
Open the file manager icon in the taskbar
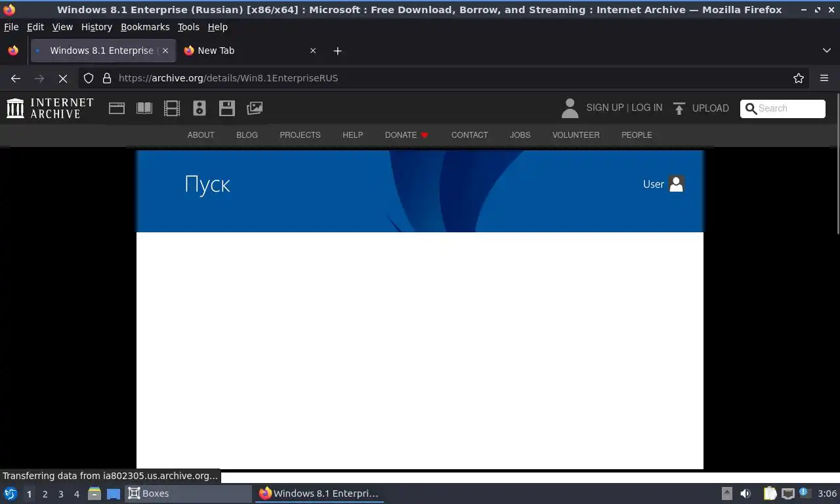click(x=94, y=493)
